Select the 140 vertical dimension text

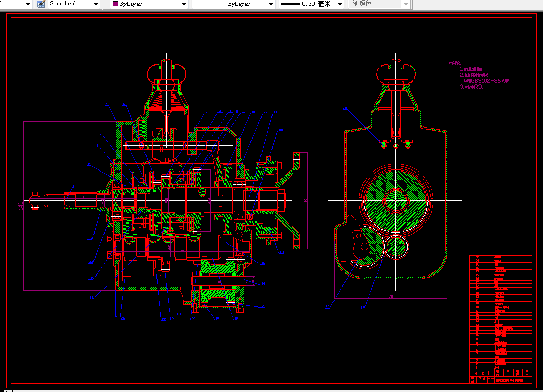[20, 206]
